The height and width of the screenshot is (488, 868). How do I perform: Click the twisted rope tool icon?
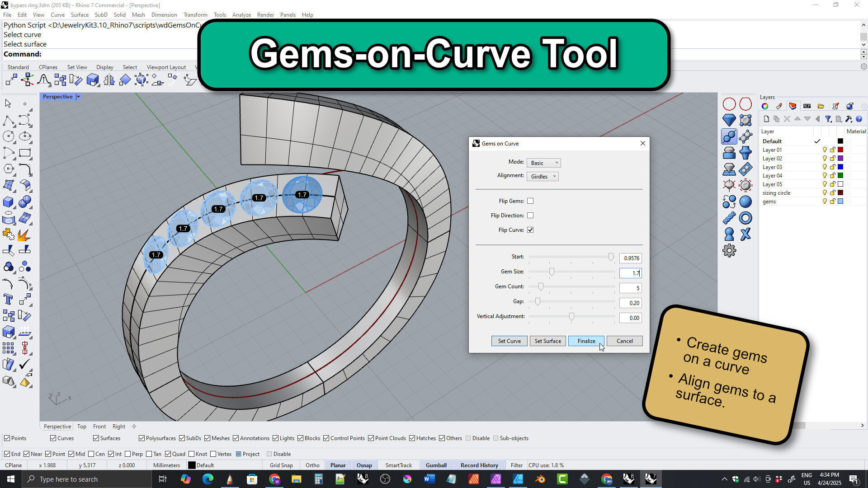tap(729, 218)
